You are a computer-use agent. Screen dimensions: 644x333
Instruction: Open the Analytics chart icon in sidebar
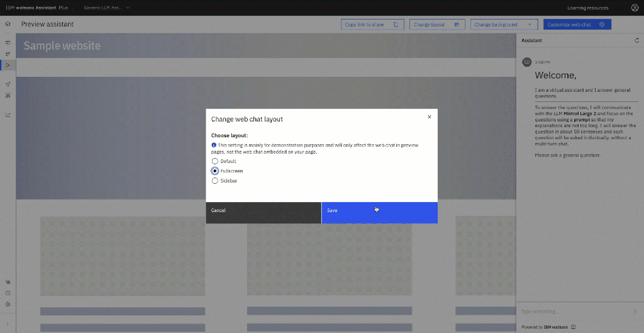(x=8, y=115)
